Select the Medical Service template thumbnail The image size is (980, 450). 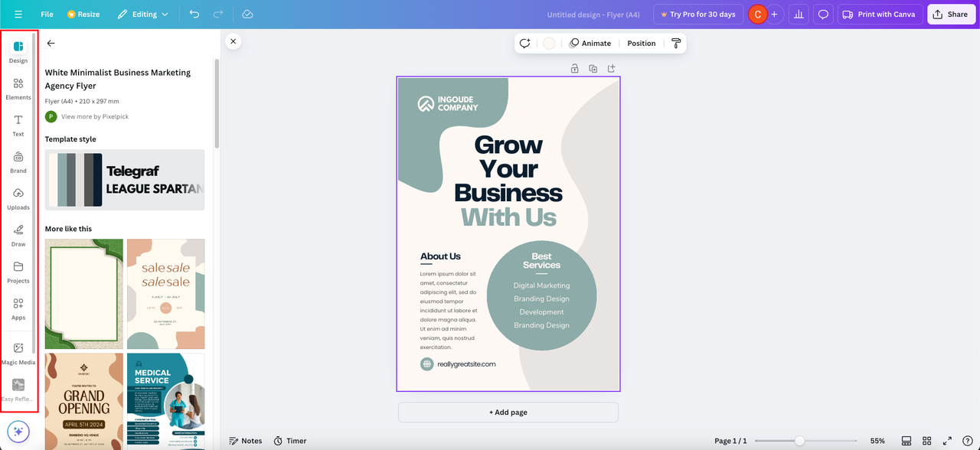pos(165,402)
